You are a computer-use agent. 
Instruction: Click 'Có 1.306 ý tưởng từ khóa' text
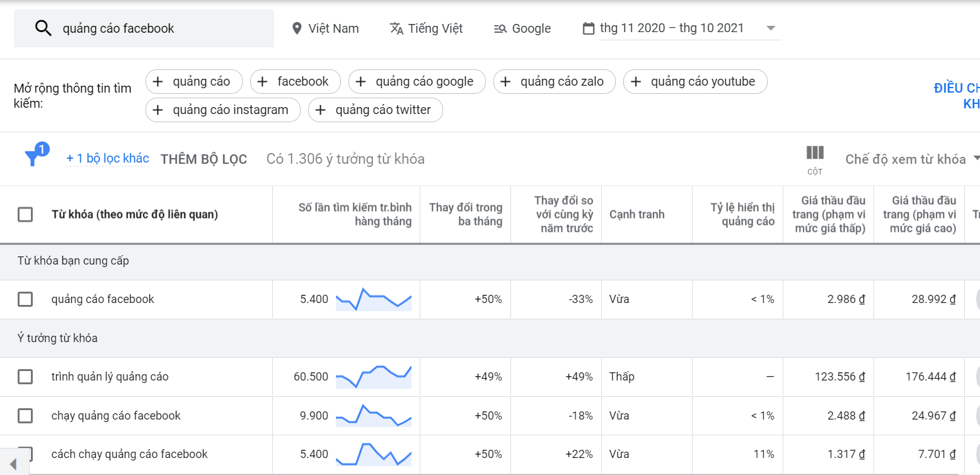(345, 159)
